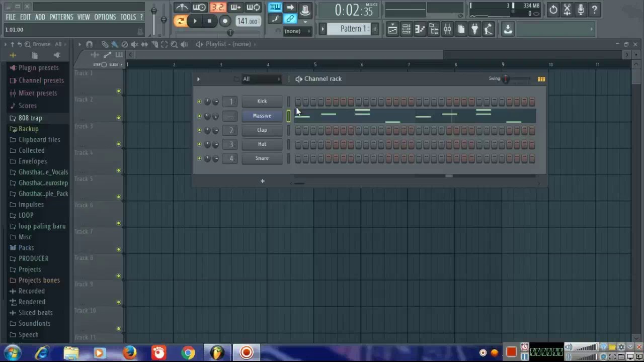The image size is (644, 362).
Task: Toggle the Track 1 mute LED
Action: (x=119, y=91)
